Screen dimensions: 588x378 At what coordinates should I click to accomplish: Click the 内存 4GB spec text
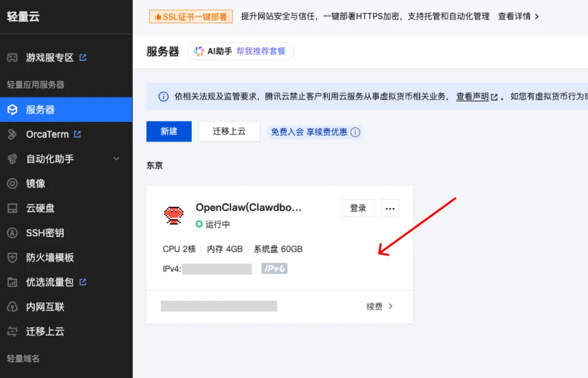(225, 249)
